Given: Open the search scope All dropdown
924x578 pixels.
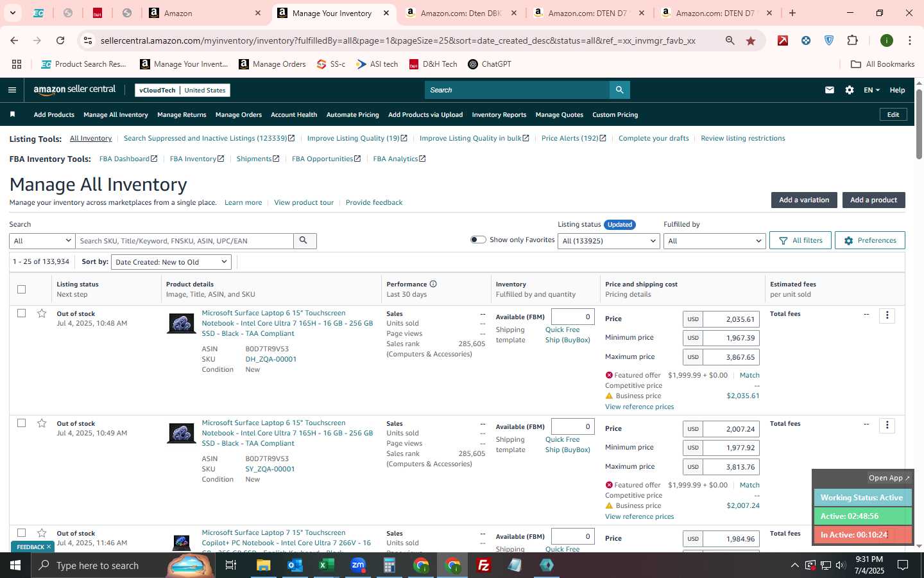Looking at the screenshot, I should [42, 241].
